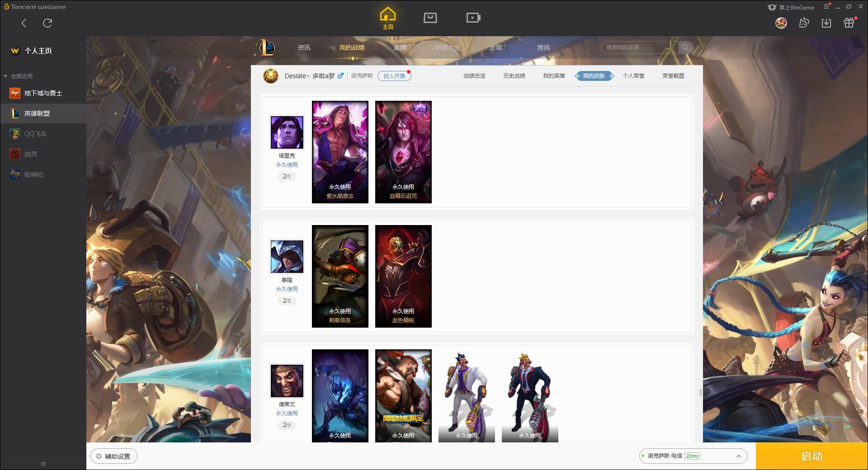Open the 掌上WeGame link

(791, 7)
